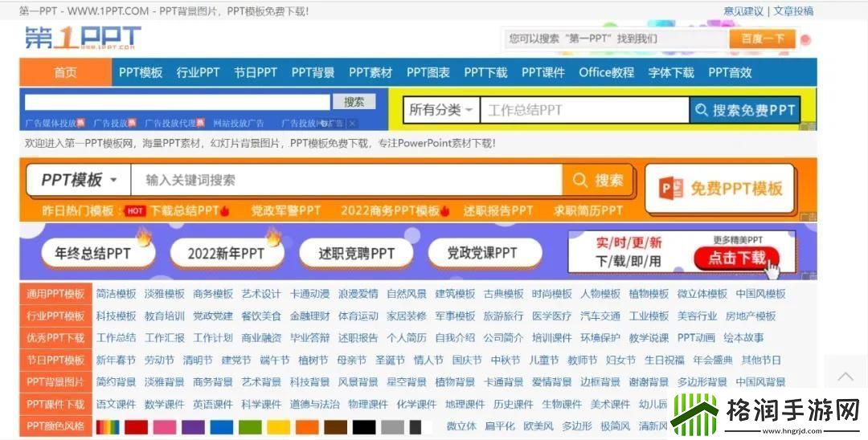The image size is (868, 440).
Task: Open the 意见建议 link
Action: click(x=743, y=11)
